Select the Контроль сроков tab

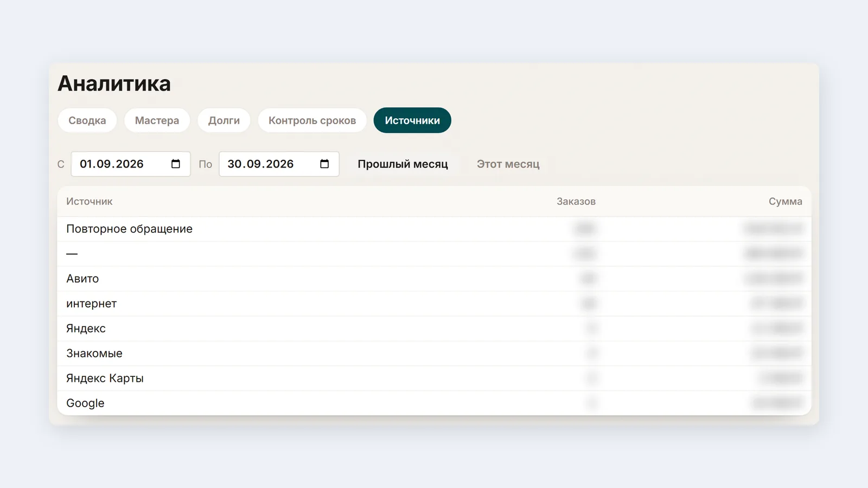[x=312, y=120]
